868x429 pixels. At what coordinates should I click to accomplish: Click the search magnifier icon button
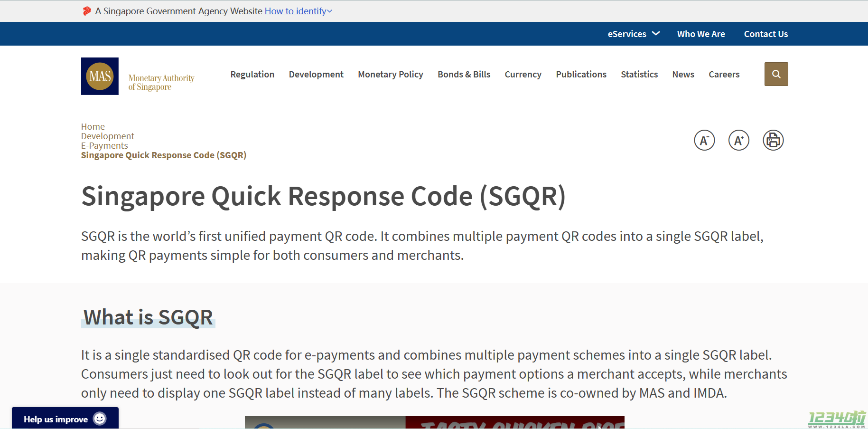[x=776, y=74]
